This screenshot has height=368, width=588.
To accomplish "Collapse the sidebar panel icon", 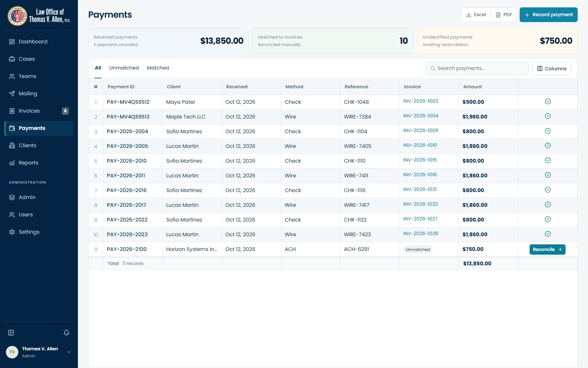I will click(11, 333).
